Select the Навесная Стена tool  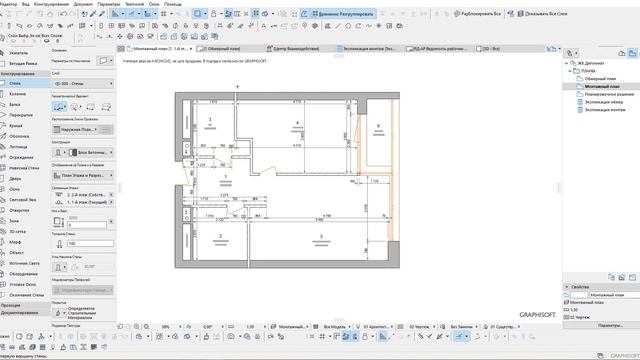[25, 168]
